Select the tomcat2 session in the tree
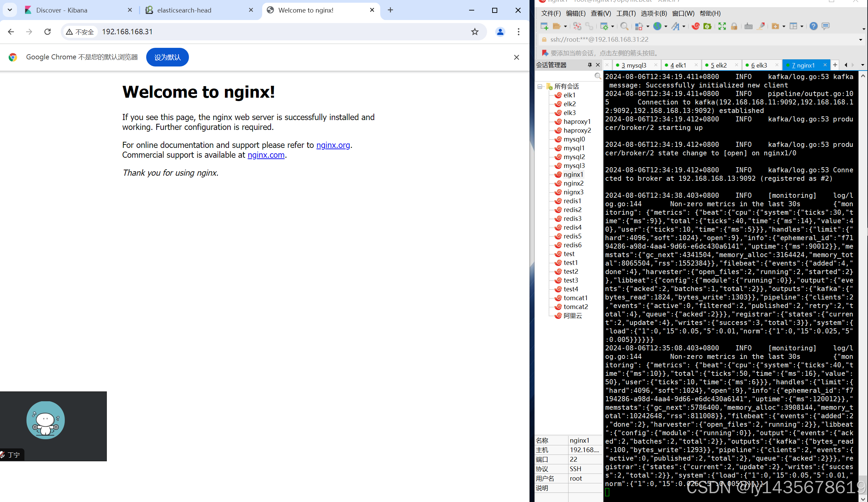 click(576, 307)
